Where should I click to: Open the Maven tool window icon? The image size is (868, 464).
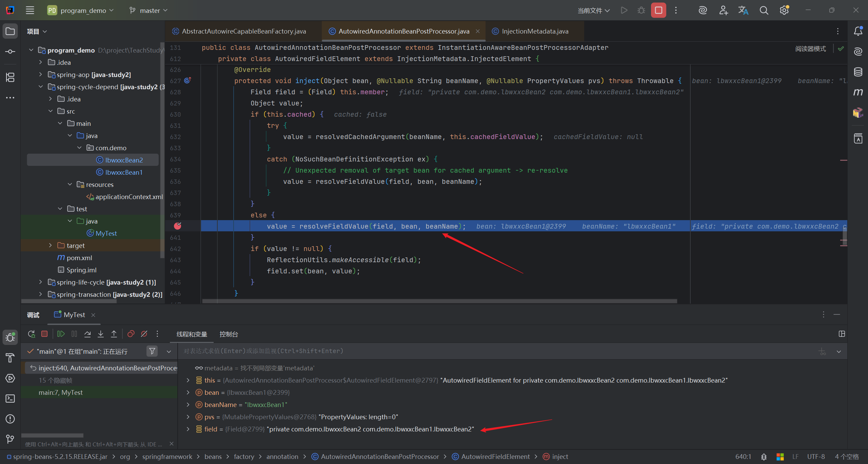click(858, 92)
